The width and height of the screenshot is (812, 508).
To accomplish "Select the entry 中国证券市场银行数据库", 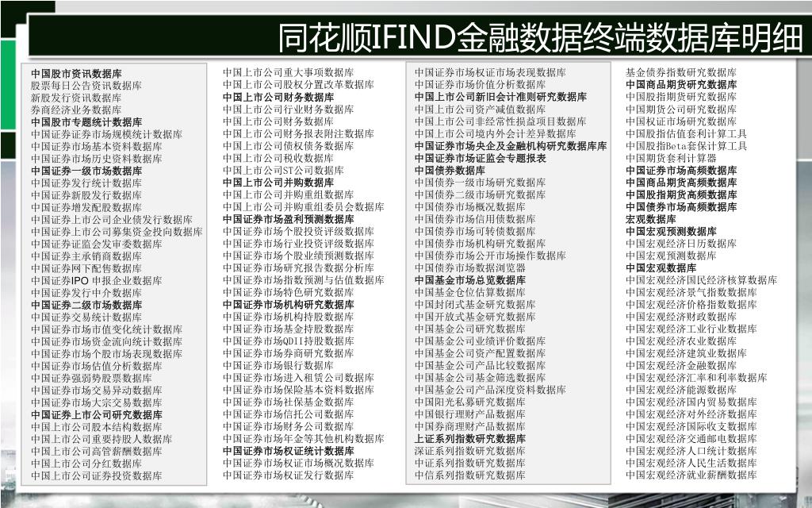I will point(278,365).
